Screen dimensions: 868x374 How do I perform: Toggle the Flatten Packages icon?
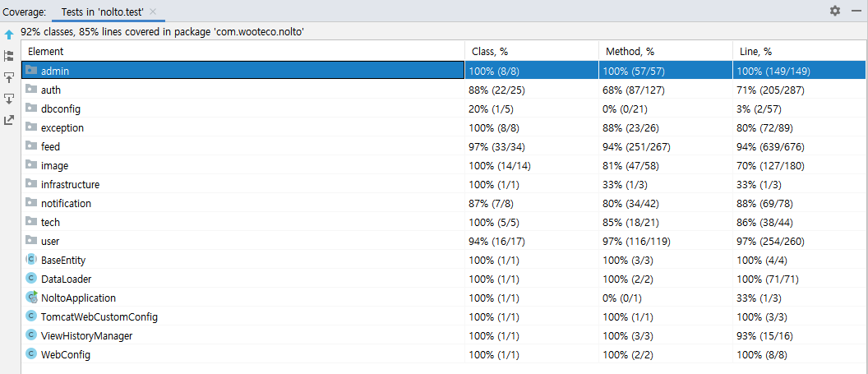point(9,56)
